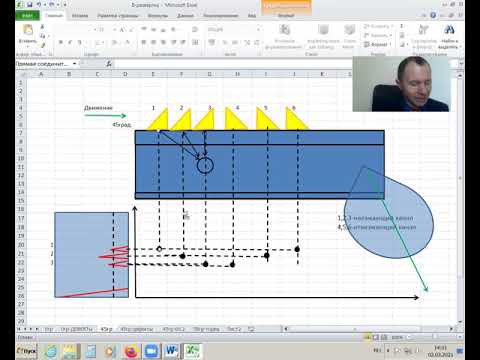This screenshot has height=360, width=480.
Task: Open Firefox from the taskbar
Action: click(x=131, y=351)
